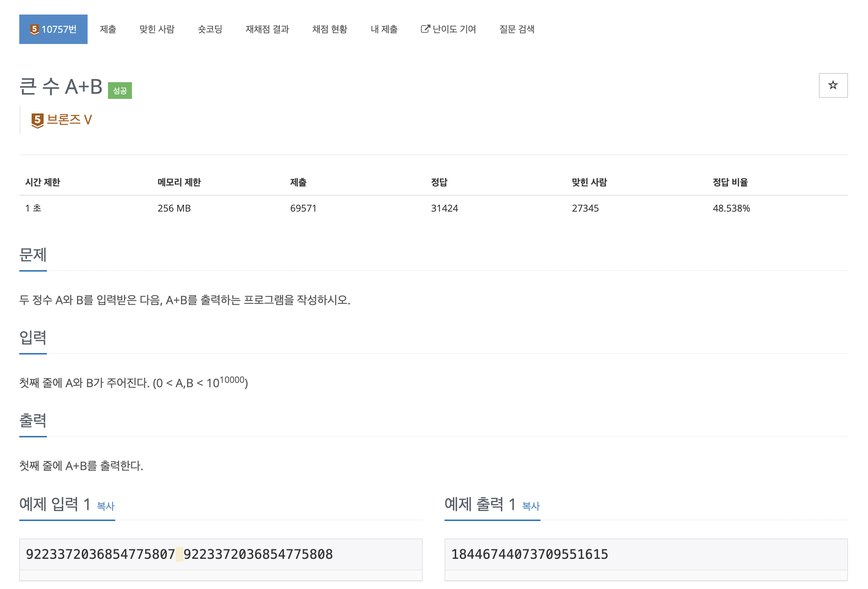Copy 예제 출력 1 with 복사 link
Image resolution: width=868 pixels, height=589 pixels.
(531, 506)
